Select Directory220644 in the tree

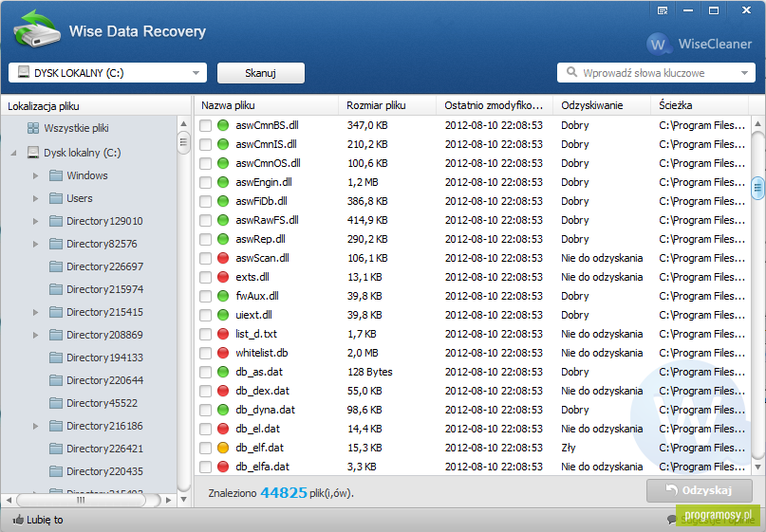[104, 380]
